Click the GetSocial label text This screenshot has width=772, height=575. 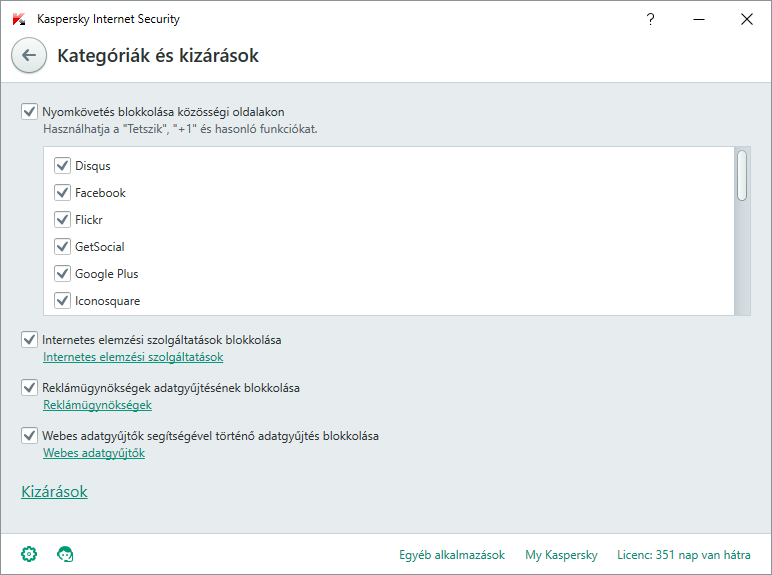pyautogui.click(x=99, y=247)
